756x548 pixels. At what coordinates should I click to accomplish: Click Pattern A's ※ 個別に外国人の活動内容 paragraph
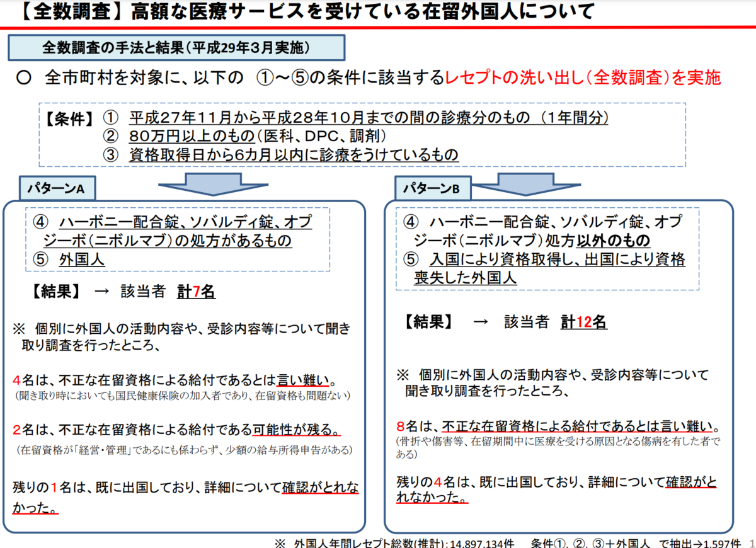pos(181,337)
